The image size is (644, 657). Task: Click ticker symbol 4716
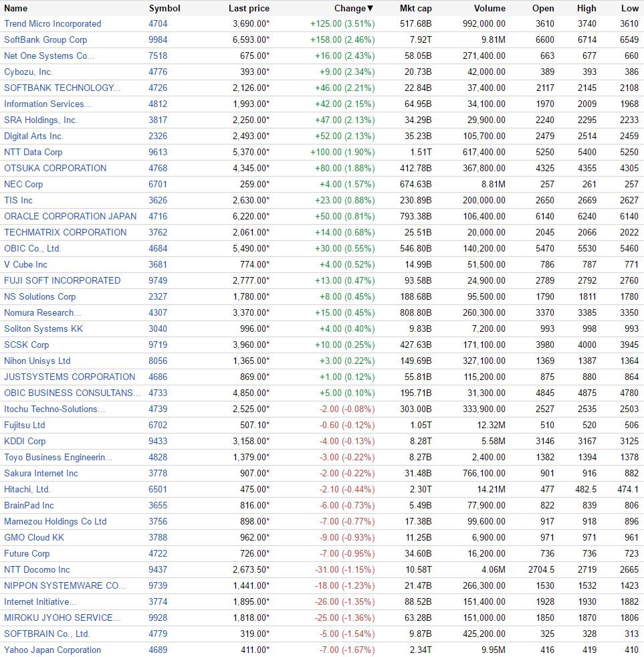tap(158, 216)
